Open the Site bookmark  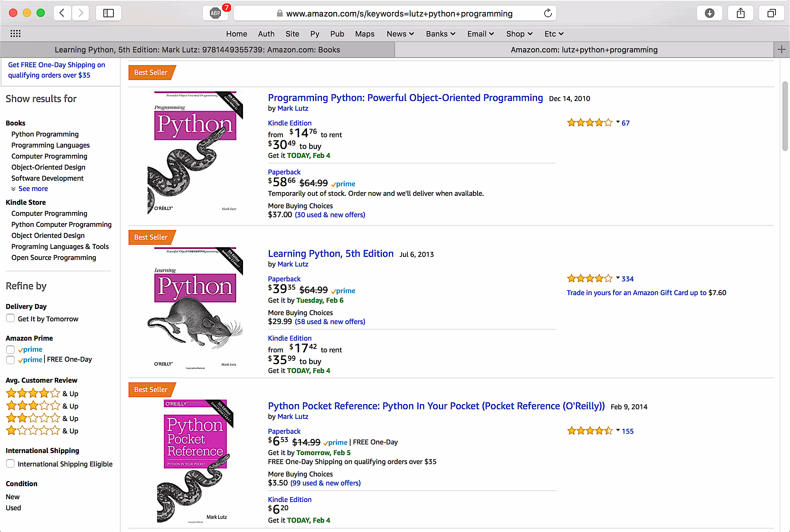292,34
